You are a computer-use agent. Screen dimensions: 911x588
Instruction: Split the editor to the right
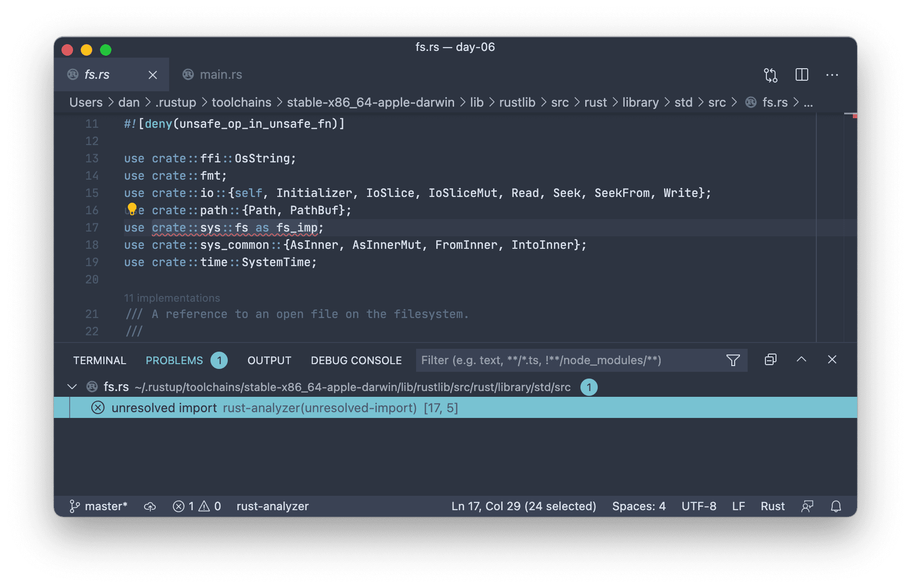click(x=801, y=74)
